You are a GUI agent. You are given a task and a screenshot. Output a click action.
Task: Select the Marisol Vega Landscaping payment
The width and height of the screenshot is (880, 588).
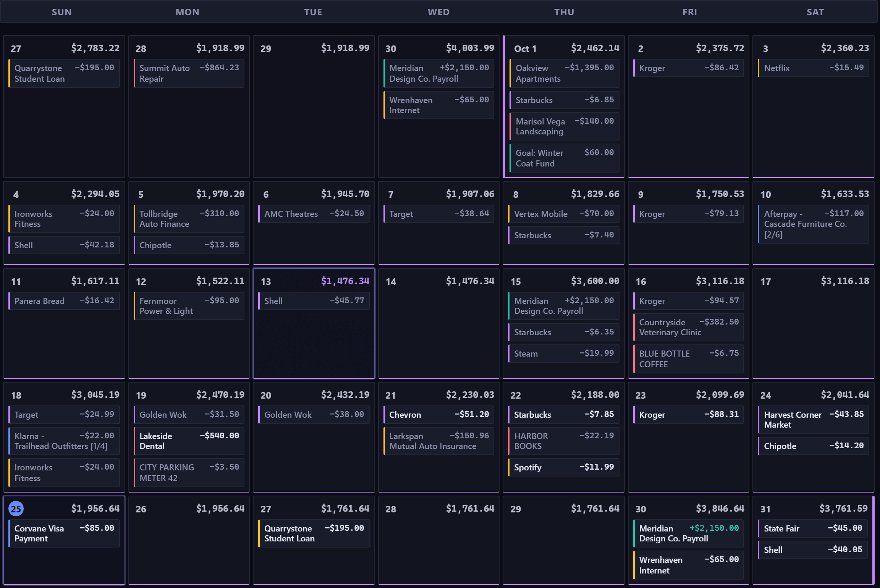[565, 126]
